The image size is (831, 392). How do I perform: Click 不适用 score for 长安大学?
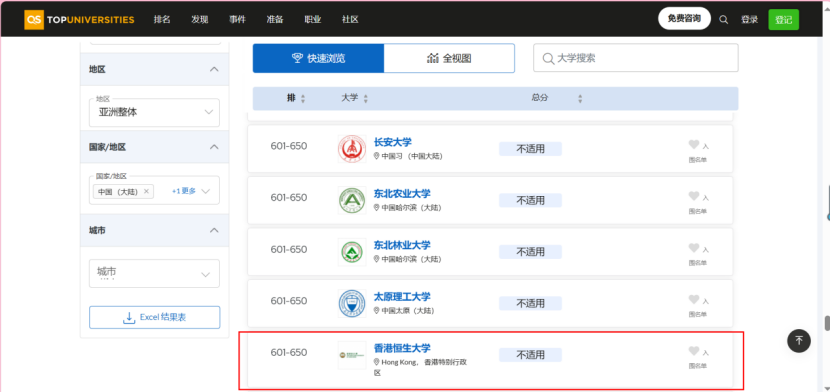(x=530, y=149)
